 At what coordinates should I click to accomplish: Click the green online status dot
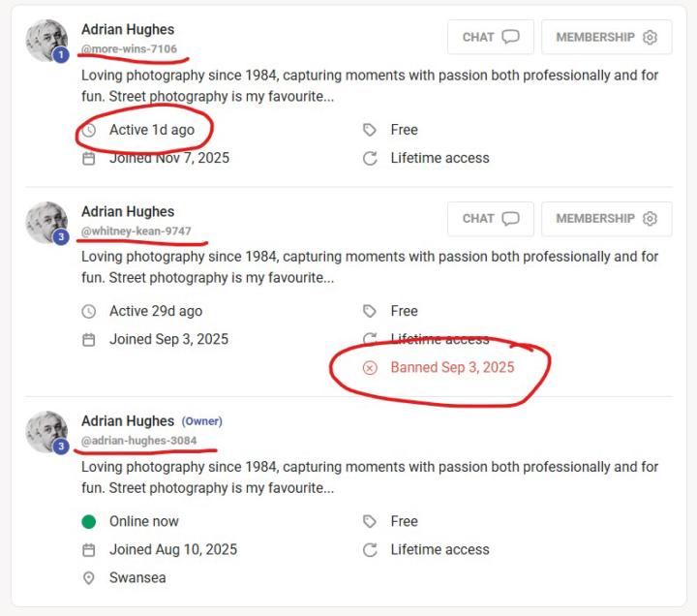89,521
